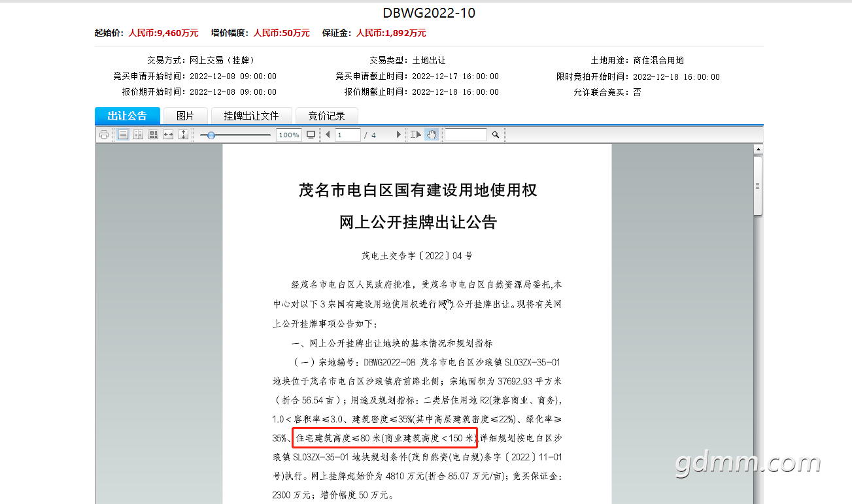Click the print icon in document toolbar
852x504 pixels.
[103, 135]
